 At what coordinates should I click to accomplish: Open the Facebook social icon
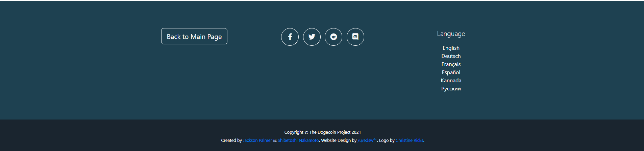[x=290, y=37]
